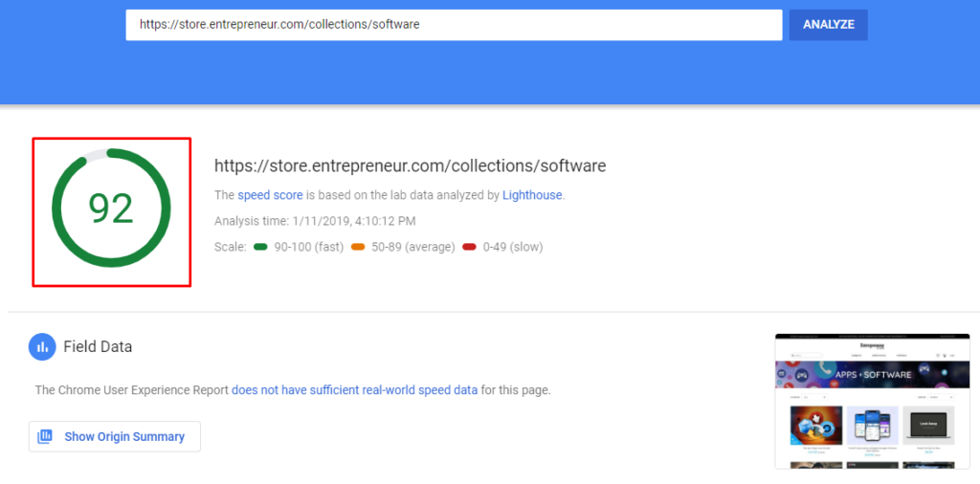Click the page URL heading text
980x484 pixels.
tap(410, 166)
